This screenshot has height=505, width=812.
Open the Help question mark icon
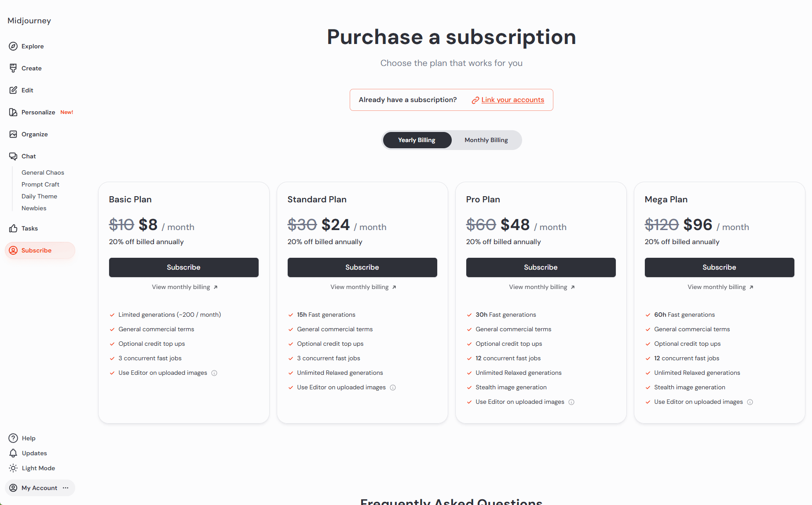tap(13, 438)
